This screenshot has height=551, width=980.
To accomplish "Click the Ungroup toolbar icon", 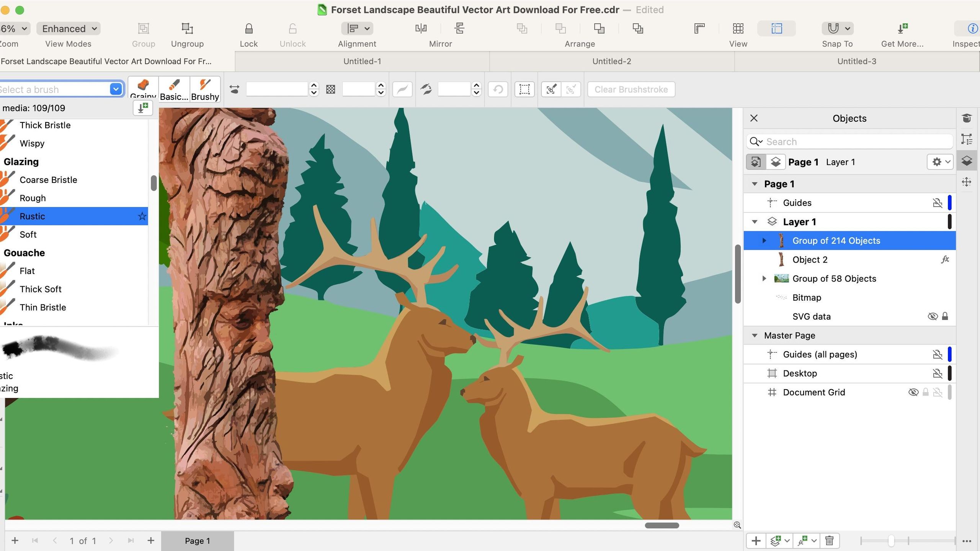I will pos(187,29).
